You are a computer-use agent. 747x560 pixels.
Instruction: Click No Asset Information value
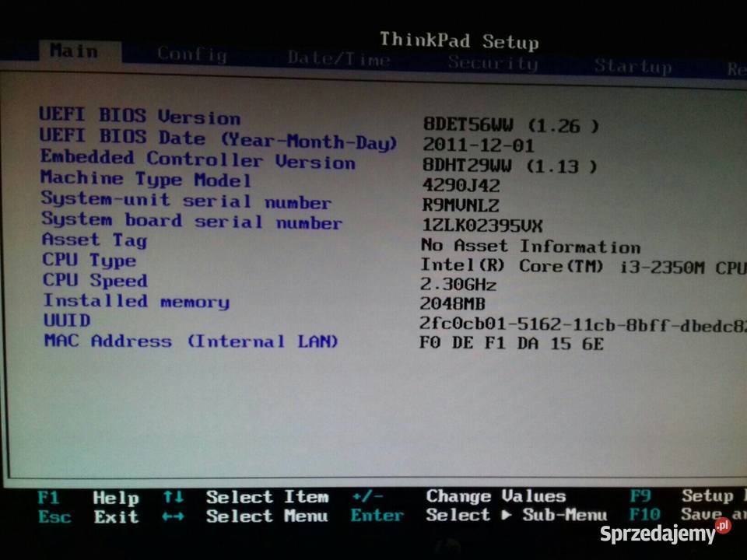531,246
